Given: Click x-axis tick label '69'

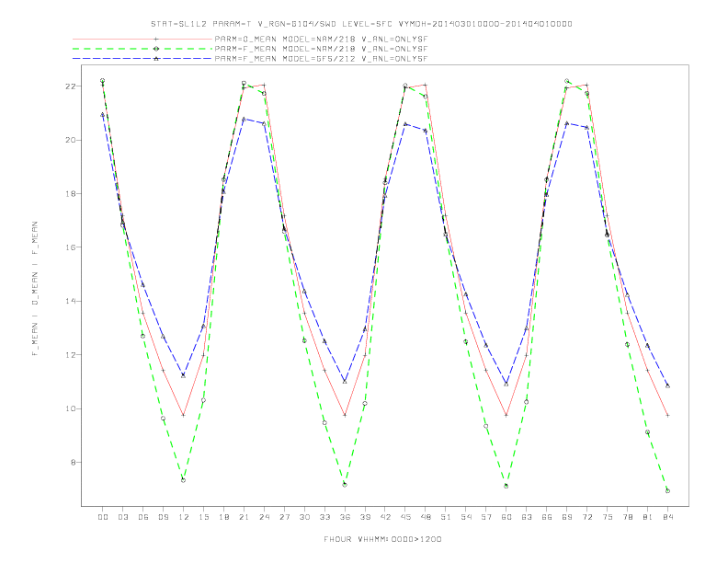Looking at the screenshot, I should [x=567, y=517].
